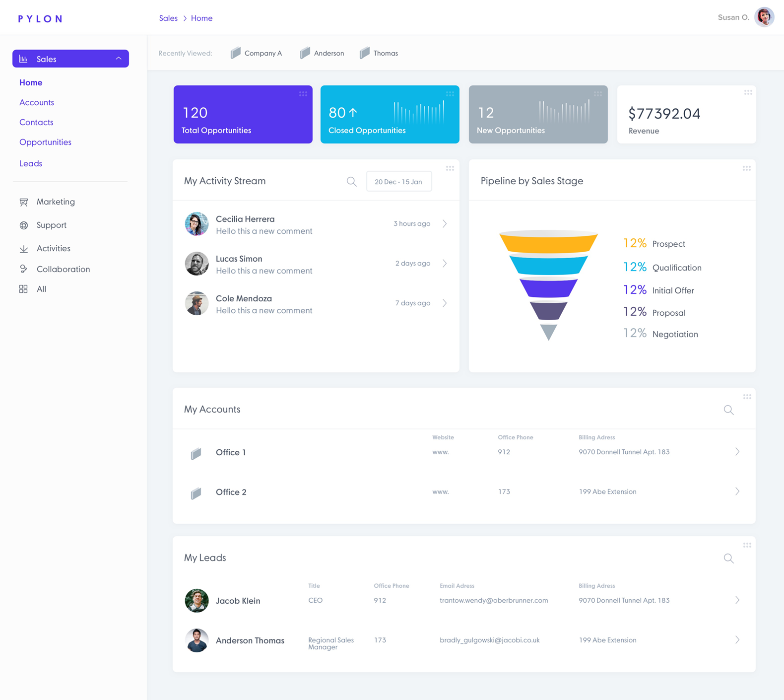
Task: Select the Total Opportunities card
Action: [x=243, y=114]
